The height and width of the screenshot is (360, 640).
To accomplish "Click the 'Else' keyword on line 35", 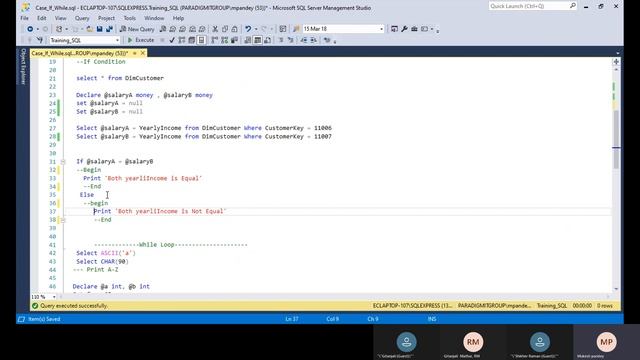I will [x=87, y=195].
